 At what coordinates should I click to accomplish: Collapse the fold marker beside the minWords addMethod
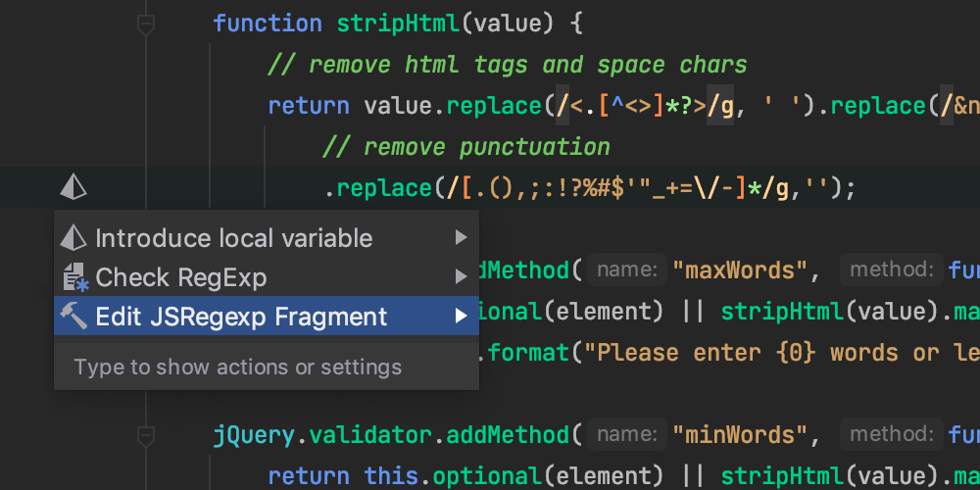(146, 434)
